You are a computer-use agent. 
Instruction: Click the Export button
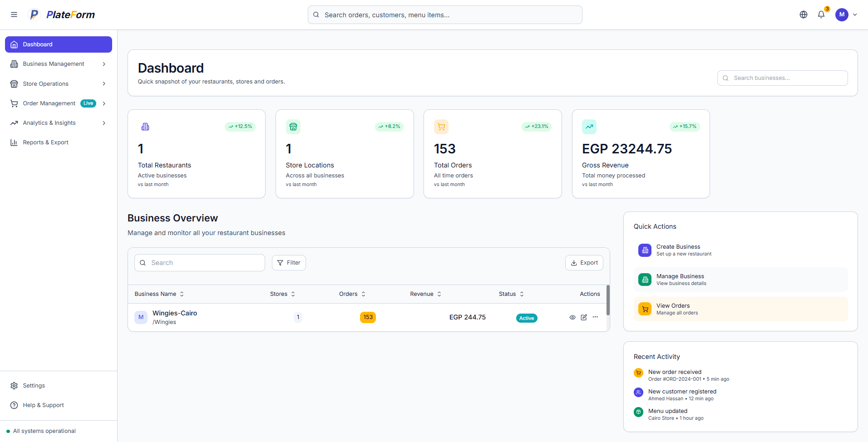[x=584, y=263]
